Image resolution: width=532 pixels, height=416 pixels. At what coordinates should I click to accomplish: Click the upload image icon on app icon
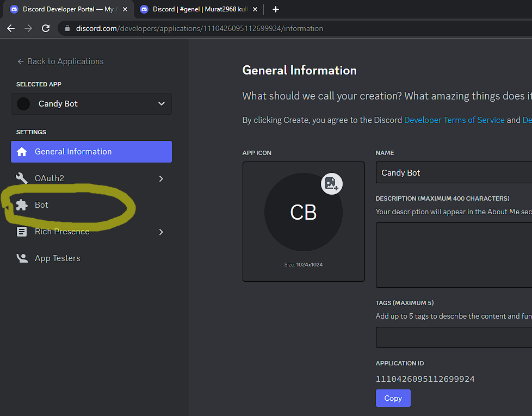tap(331, 184)
